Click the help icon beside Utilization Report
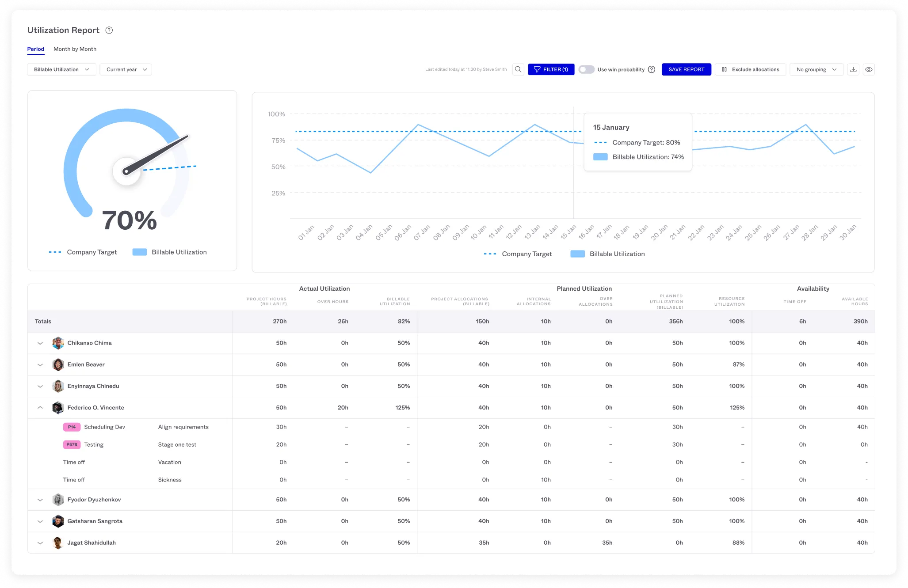Viewport: 908px width, 588px height. click(109, 30)
